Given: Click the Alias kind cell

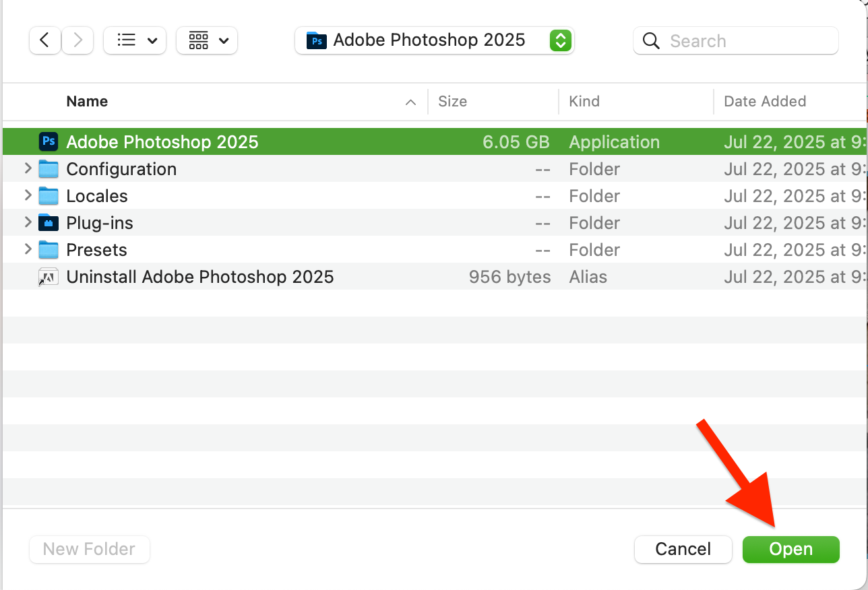Looking at the screenshot, I should 588,277.
